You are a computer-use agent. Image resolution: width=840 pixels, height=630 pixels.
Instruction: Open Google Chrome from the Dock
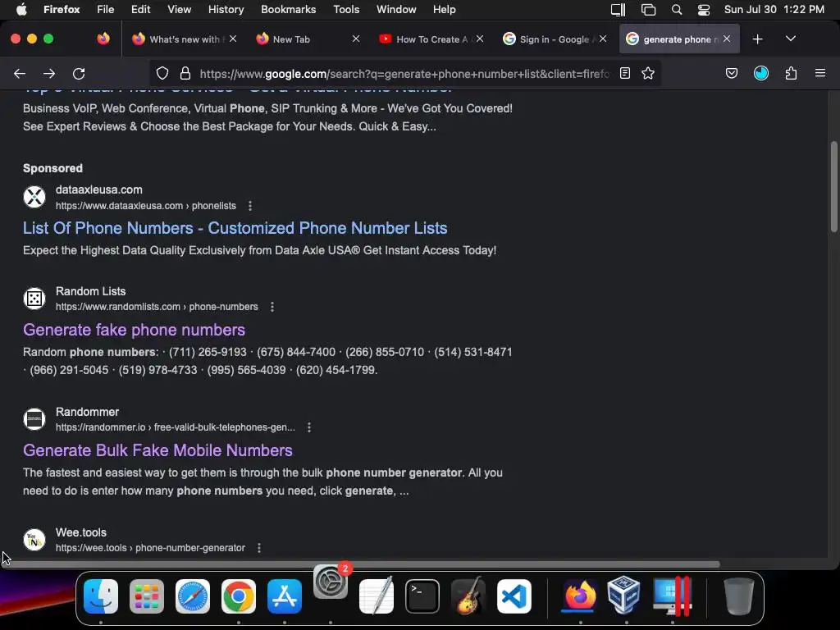(x=239, y=596)
